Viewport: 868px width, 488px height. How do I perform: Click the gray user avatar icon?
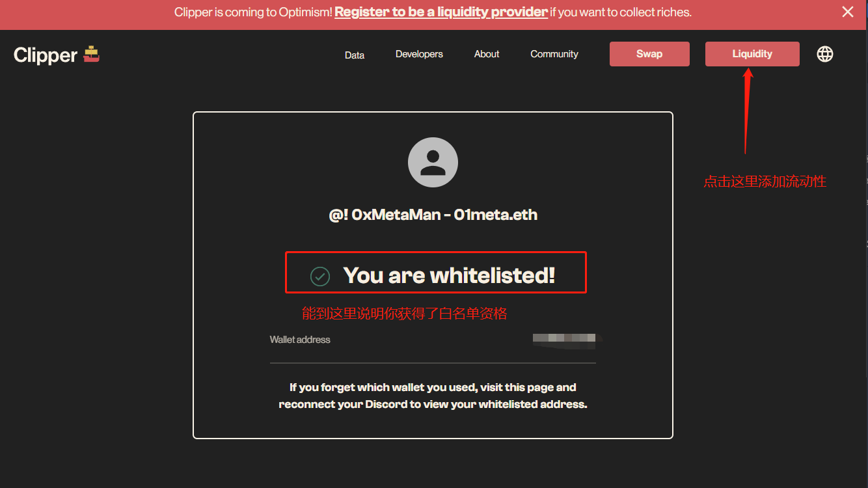pos(433,163)
